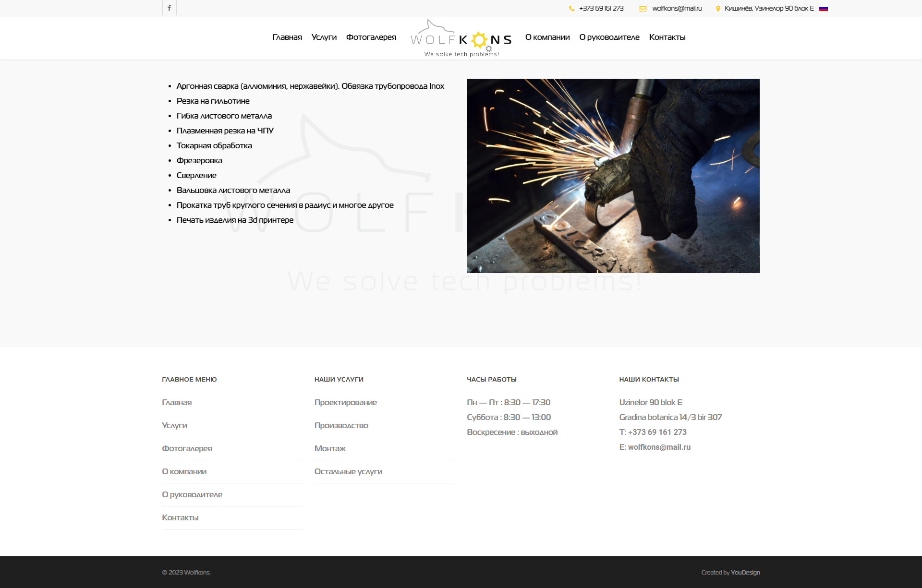Open Монтаж in the footer services list
The width and height of the screenshot is (922, 588).
(x=330, y=448)
